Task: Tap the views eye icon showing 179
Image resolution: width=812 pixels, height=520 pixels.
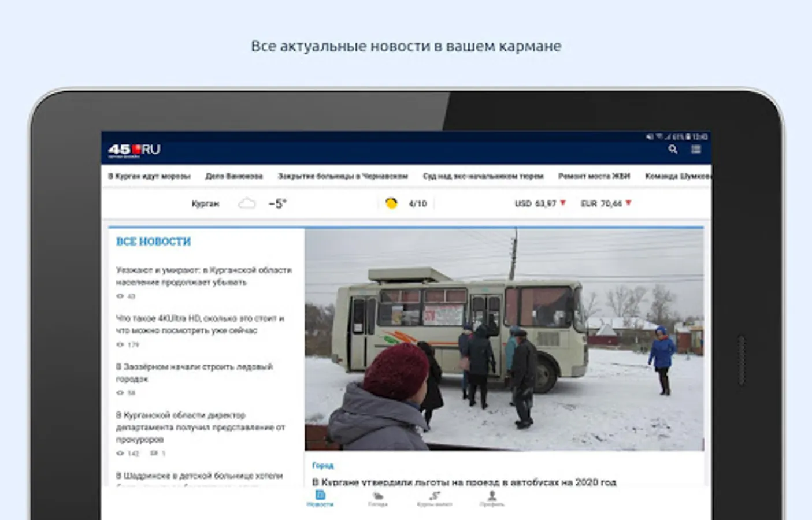Action: (x=120, y=344)
